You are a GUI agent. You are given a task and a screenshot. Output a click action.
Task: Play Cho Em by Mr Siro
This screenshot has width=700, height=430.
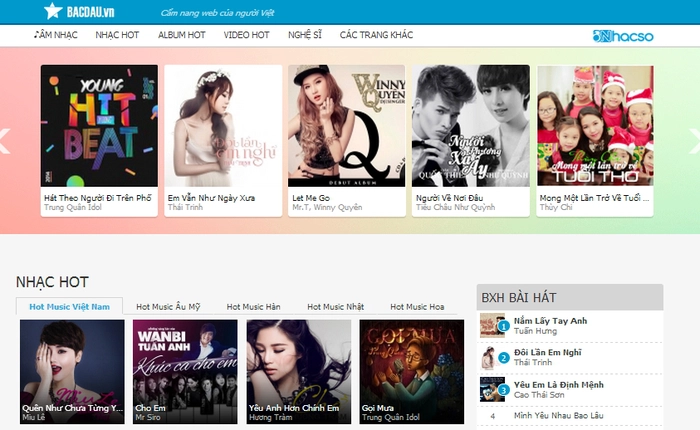[x=185, y=372]
